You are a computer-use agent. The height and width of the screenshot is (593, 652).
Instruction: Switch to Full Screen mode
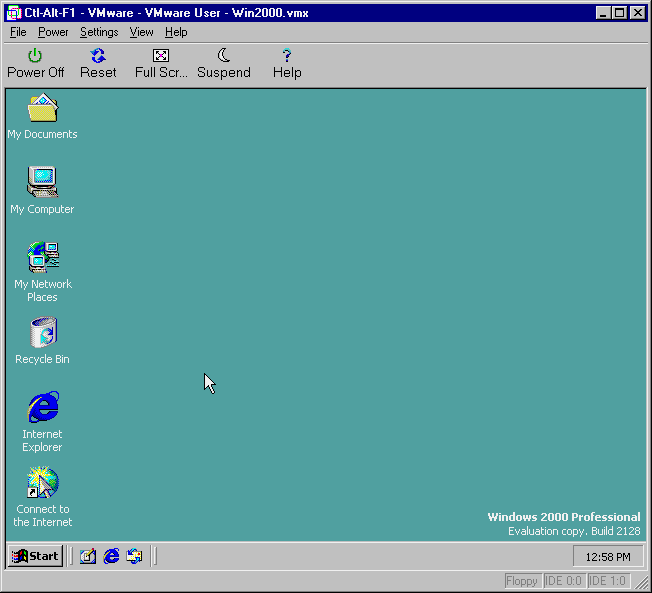(x=161, y=63)
